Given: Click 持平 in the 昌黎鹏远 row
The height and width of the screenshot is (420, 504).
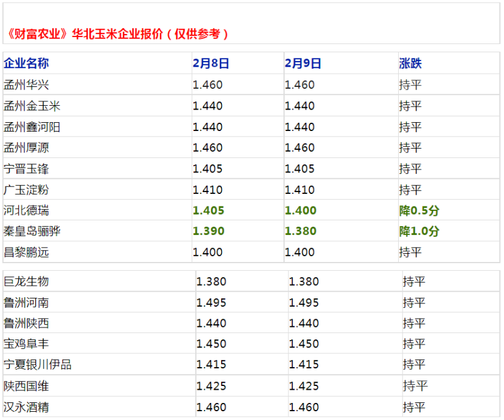Looking at the screenshot, I should [410, 253].
